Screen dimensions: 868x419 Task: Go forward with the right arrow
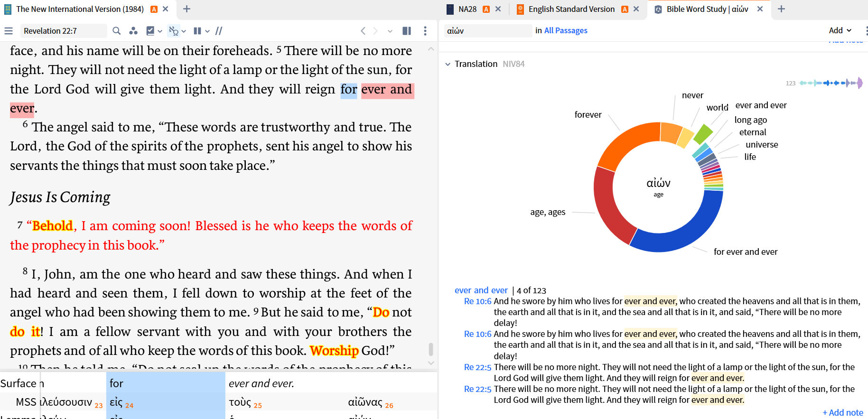375,31
